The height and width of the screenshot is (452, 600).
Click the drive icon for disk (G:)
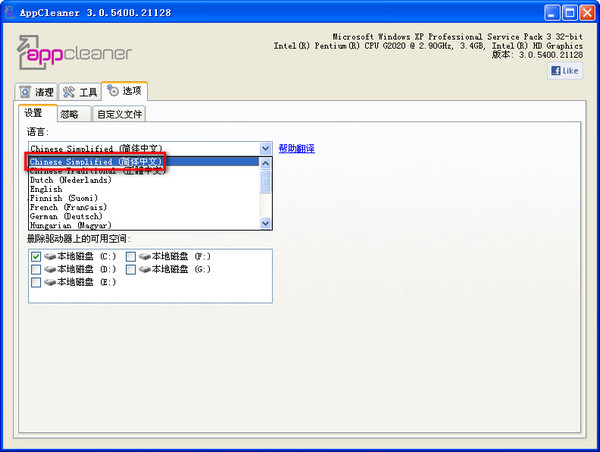click(x=145, y=269)
